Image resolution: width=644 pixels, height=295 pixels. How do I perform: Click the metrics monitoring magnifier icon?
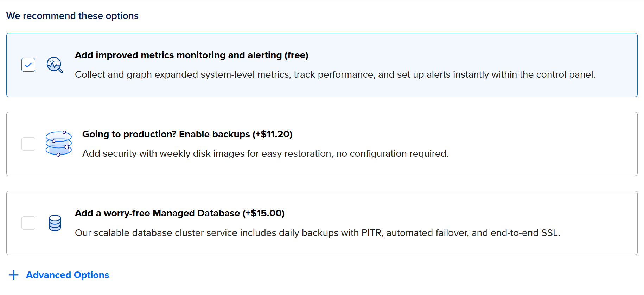click(x=55, y=65)
